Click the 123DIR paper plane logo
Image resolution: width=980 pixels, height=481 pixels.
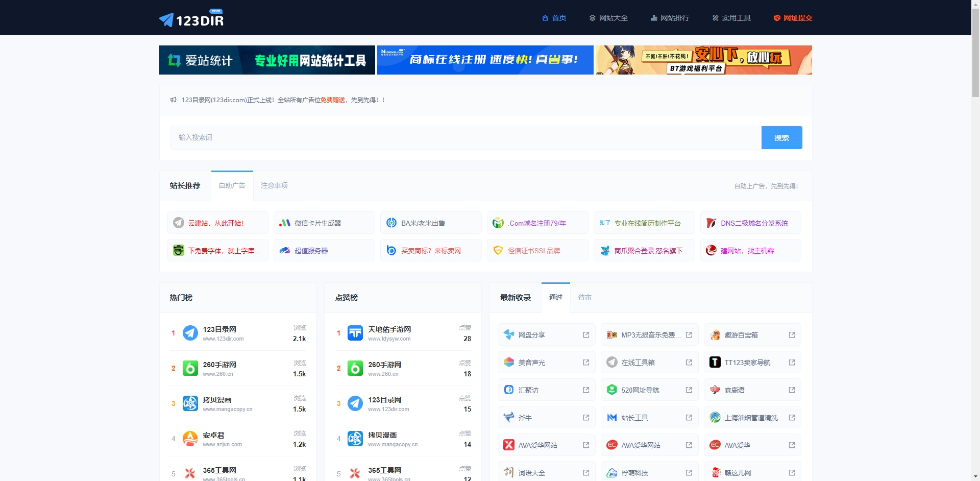click(x=191, y=18)
